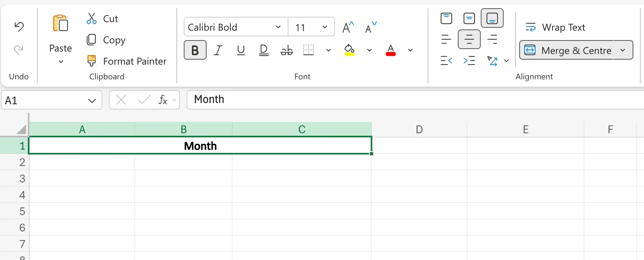Viewport: 644px width, 260px height.
Task: Click the Insert Function fx icon
Action: pos(163,100)
